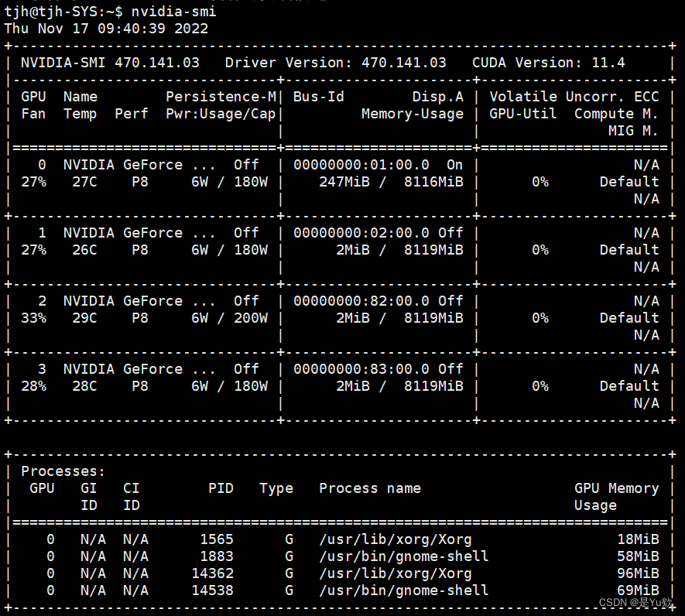Click the GPU-Util column header
Viewport: 685px width, 616px height.
point(523,114)
